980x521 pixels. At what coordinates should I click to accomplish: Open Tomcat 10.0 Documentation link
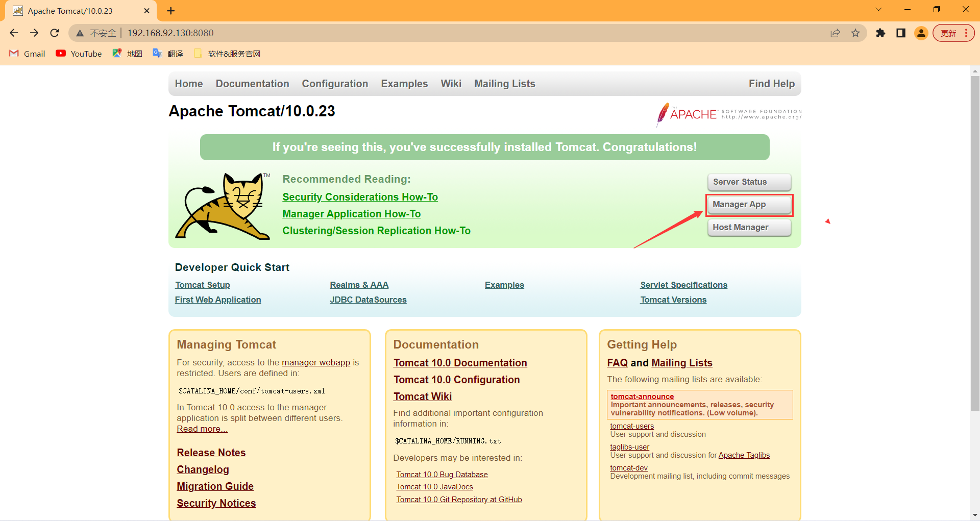coord(460,363)
